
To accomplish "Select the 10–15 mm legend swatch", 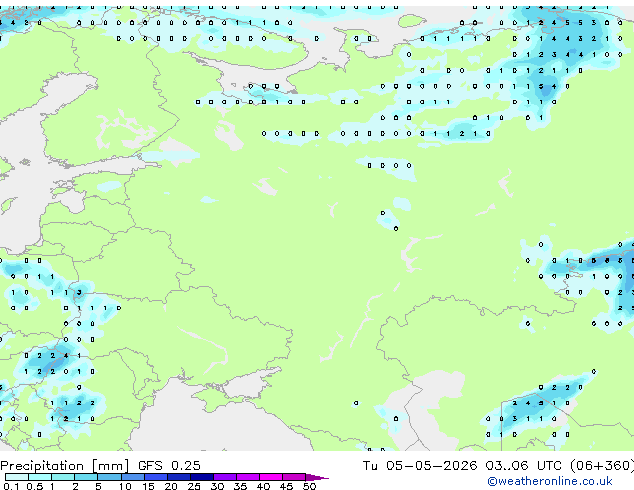I will (x=132, y=477).
